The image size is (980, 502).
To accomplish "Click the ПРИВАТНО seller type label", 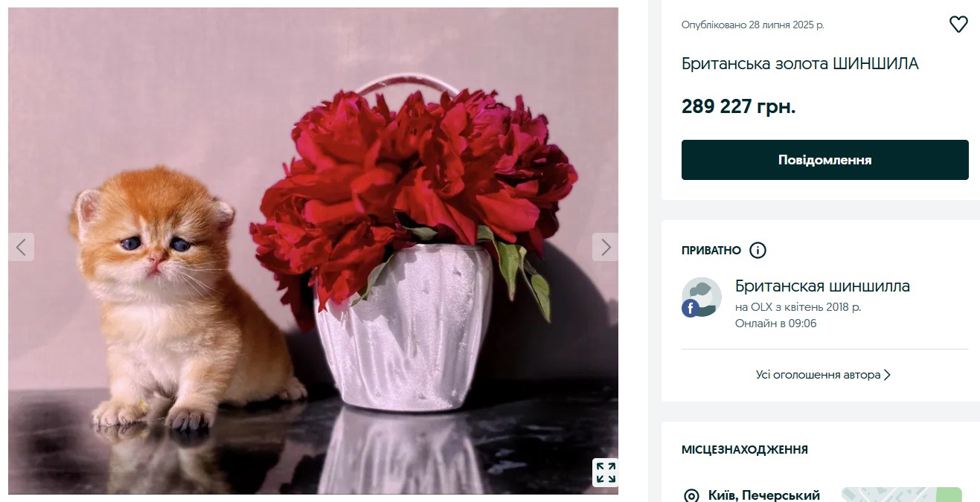I will coord(711,251).
